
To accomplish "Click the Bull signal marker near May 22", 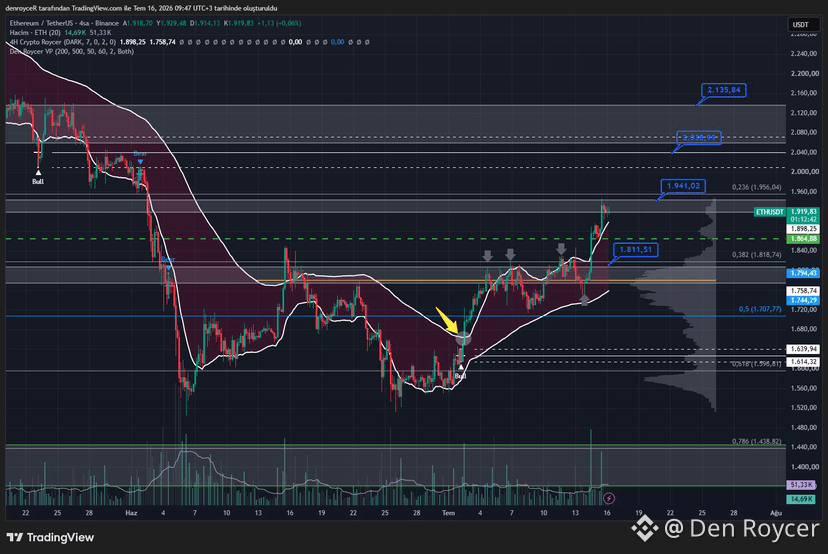I will pyautogui.click(x=38, y=178).
